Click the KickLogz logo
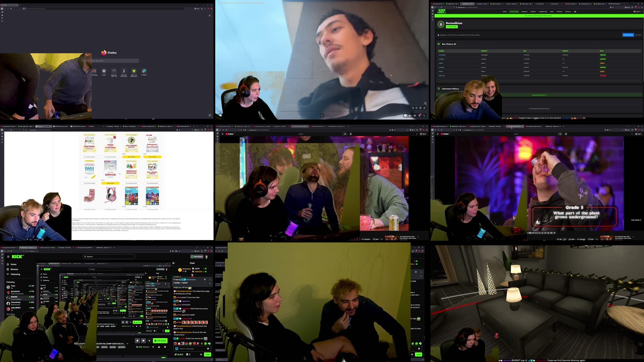Image resolution: width=644 pixels, height=362 pixels. click(442, 11)
